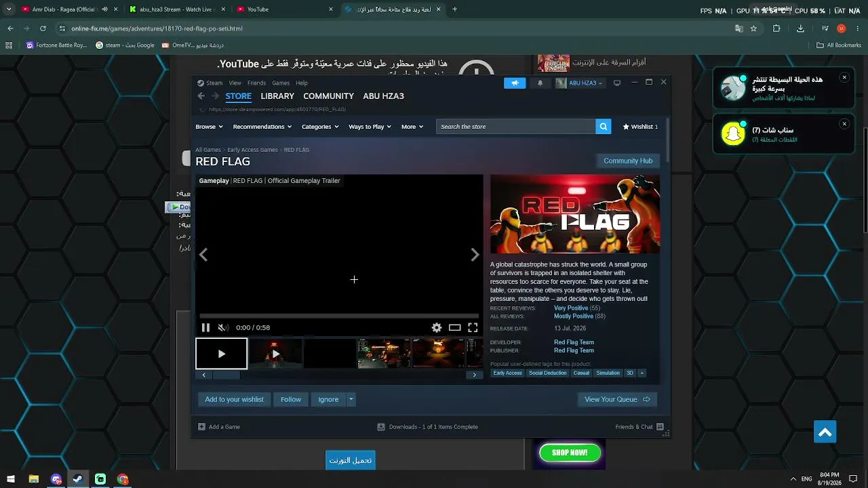Unmute the trailer volume icon

tap(222, 327)
